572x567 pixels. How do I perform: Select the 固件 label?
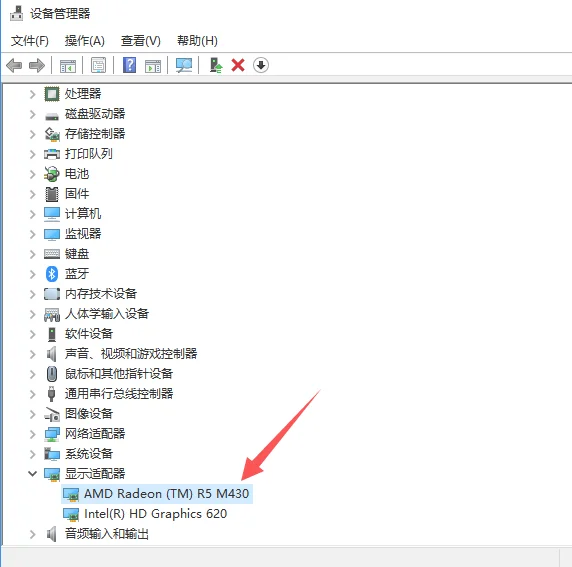pos(77,194)
